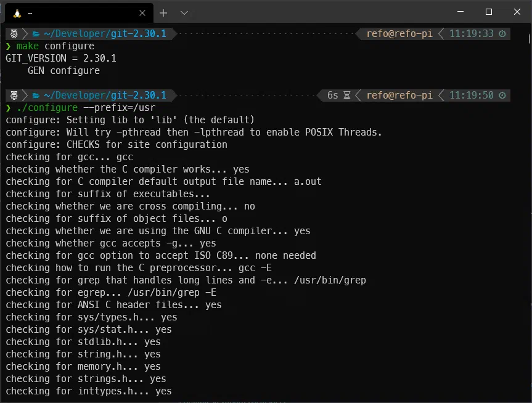Select the tab titled ~
This screenshot has height=403, width=532.
tap(74, 12)
